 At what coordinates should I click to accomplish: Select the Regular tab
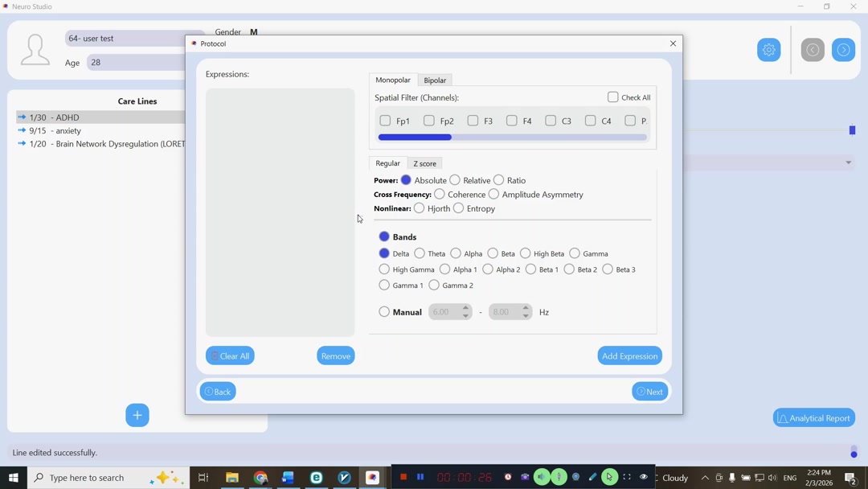[x=387, y=162]
